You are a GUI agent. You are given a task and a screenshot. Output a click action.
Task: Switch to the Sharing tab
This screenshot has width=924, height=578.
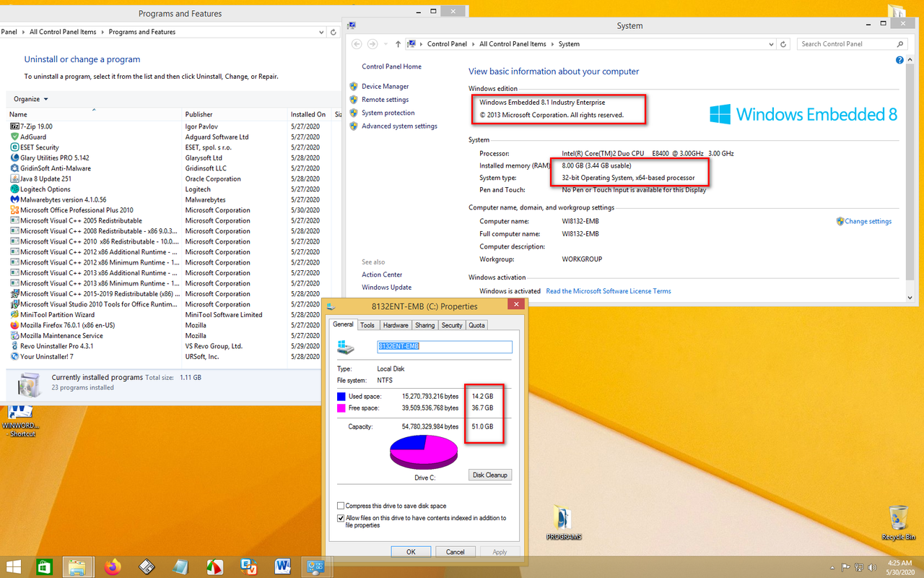click(424, 325)
